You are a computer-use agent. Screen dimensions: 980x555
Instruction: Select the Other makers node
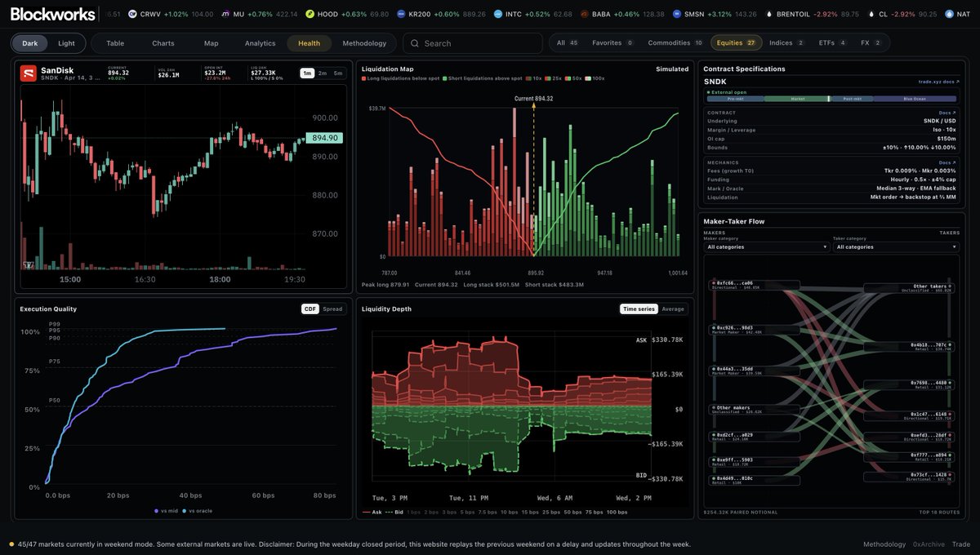(x=756, y=410)
